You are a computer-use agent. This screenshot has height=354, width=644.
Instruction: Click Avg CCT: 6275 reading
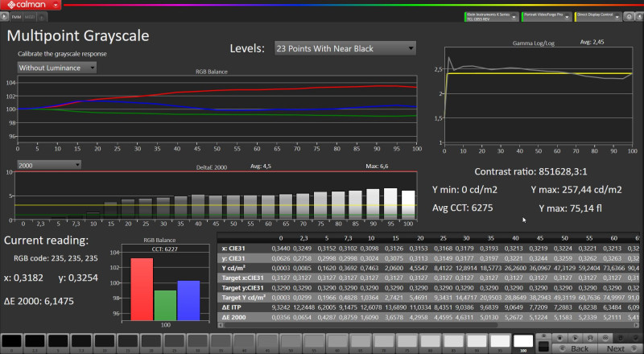click(462, 208)
